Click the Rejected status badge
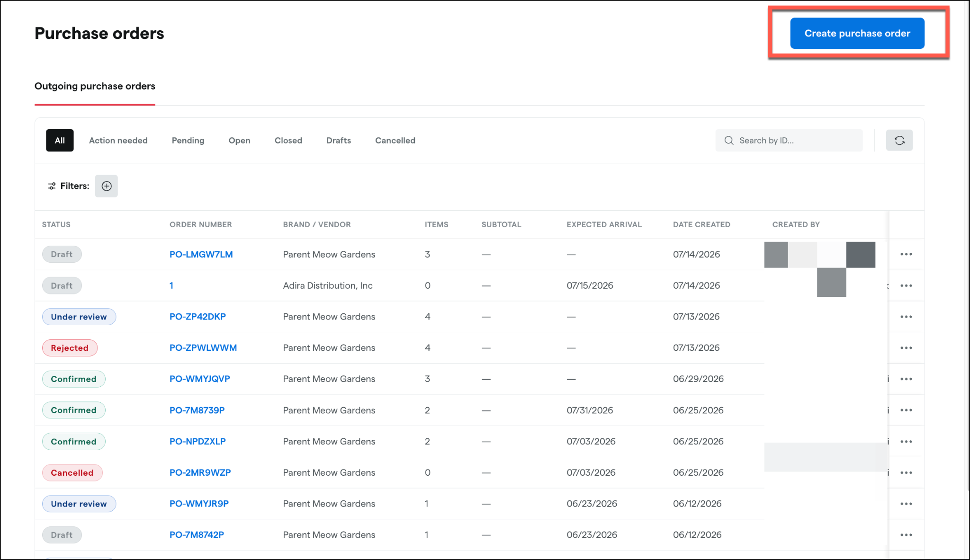Screen dimensions: 970x560 70,348
